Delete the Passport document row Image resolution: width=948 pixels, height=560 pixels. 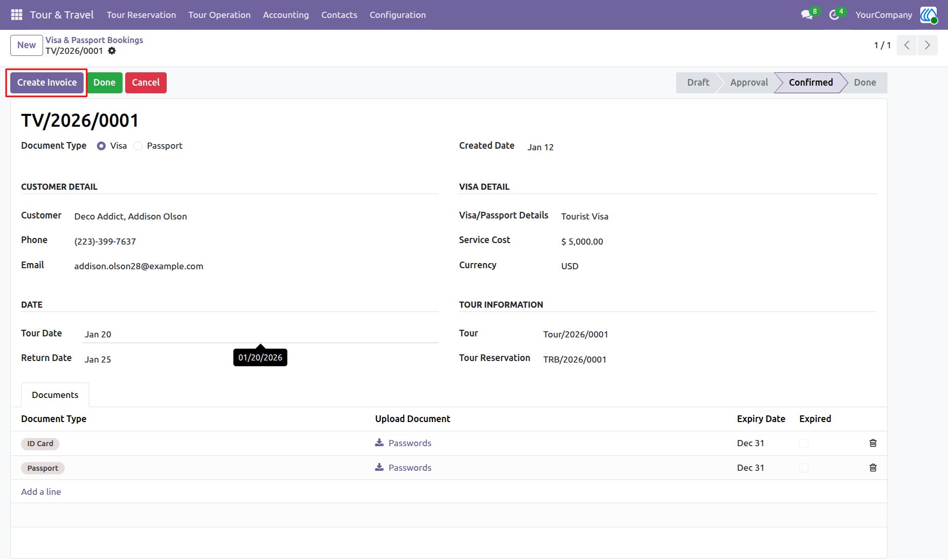(x=873, y=468)
